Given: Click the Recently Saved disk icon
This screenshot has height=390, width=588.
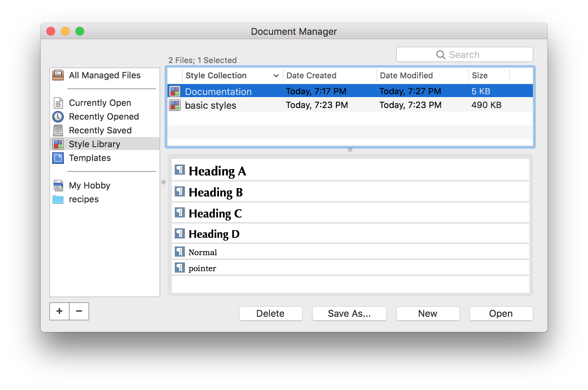Looking at the screenshot, I should [58, 130].
